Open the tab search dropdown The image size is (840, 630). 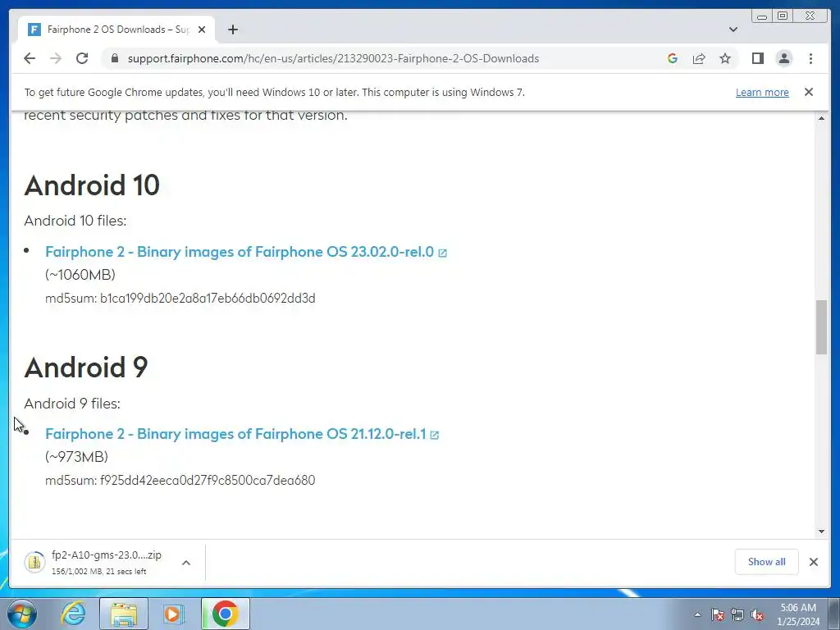point(733,30)
